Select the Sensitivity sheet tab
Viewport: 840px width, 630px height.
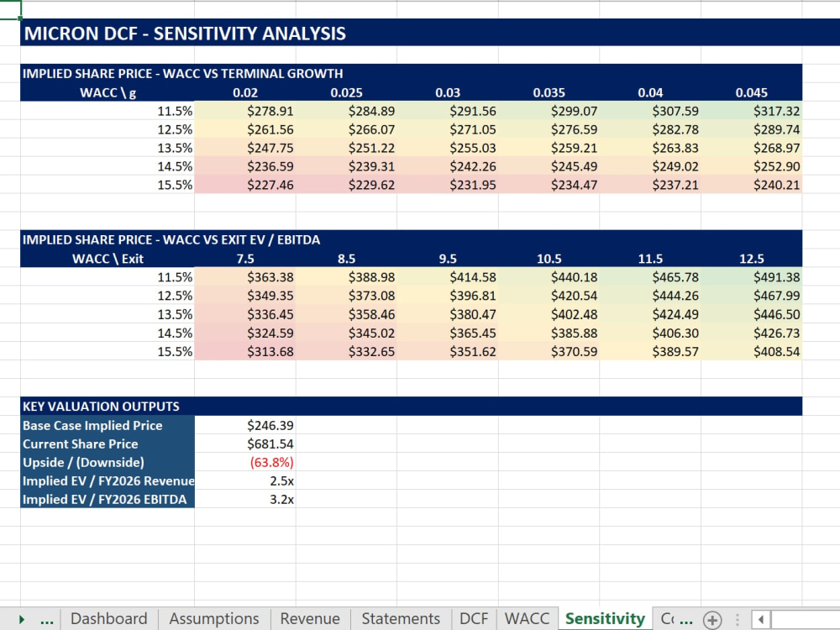point(605,619)
